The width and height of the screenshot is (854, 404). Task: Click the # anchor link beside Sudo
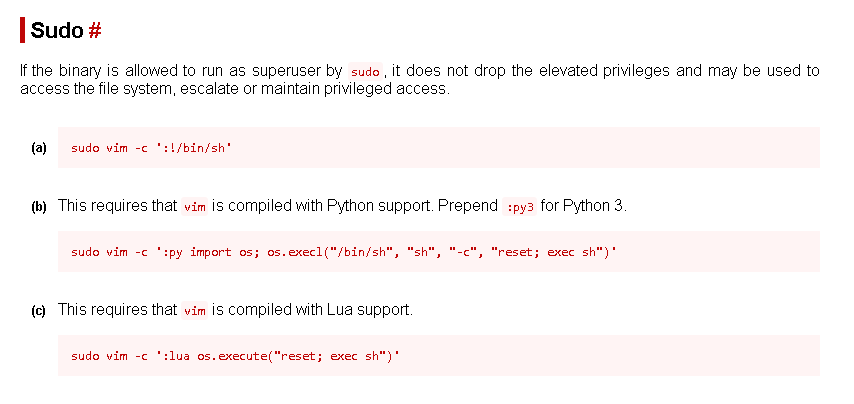pos(95,30)
